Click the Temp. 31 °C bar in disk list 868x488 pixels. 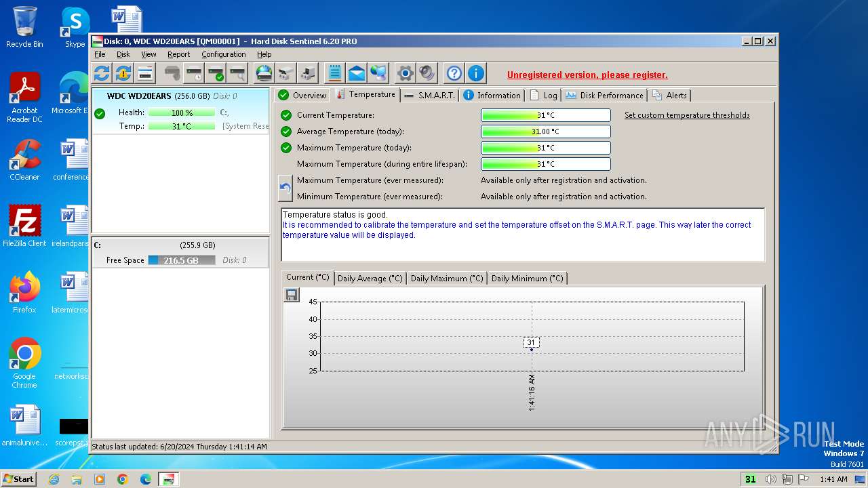point(181,126)
